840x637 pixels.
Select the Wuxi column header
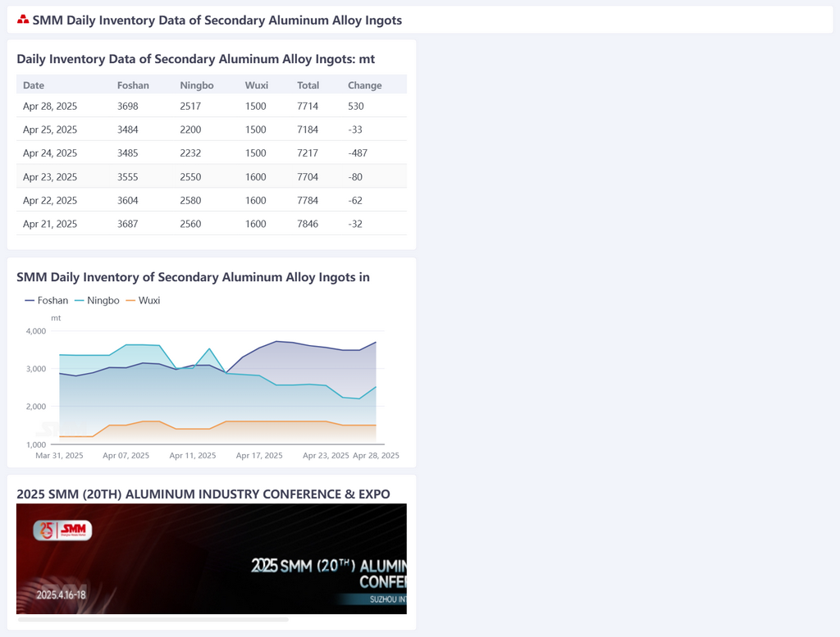pos(257,85)
